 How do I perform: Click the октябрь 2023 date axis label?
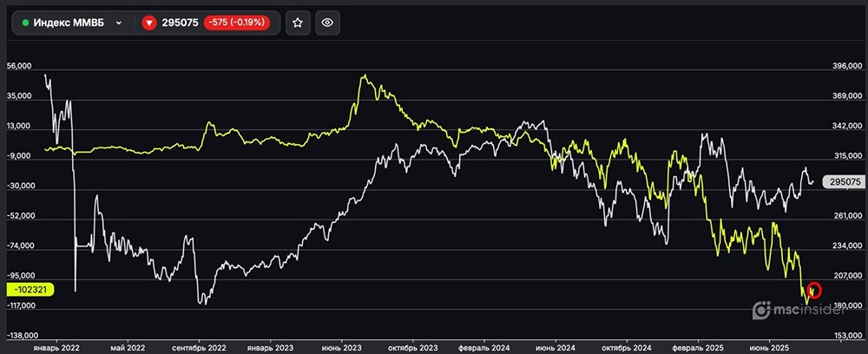(412, 349)
